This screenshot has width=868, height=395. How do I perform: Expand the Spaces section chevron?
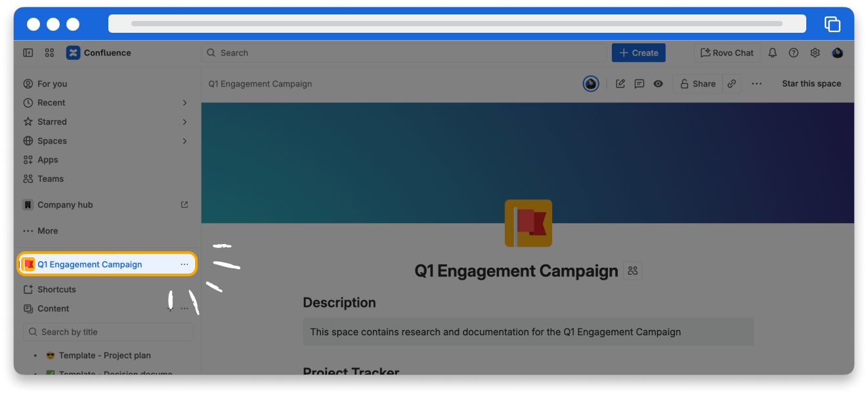[184, 141]
